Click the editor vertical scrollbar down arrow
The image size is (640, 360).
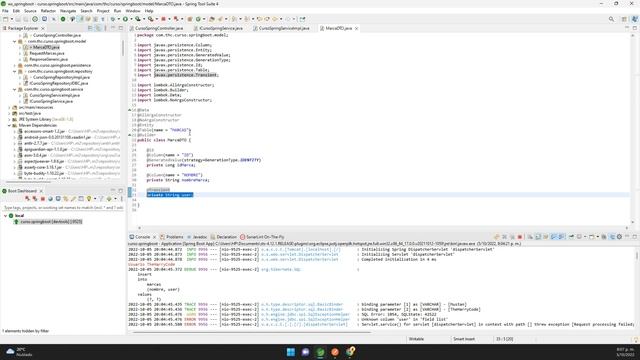pos(633,222)
